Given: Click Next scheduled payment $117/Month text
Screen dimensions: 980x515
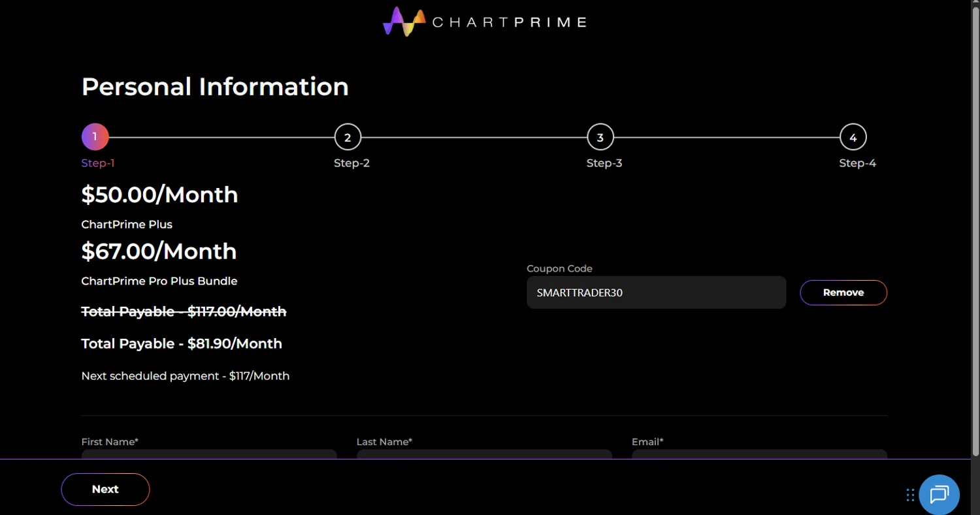Looking at the screenshot, I should [x=186, y=376].
